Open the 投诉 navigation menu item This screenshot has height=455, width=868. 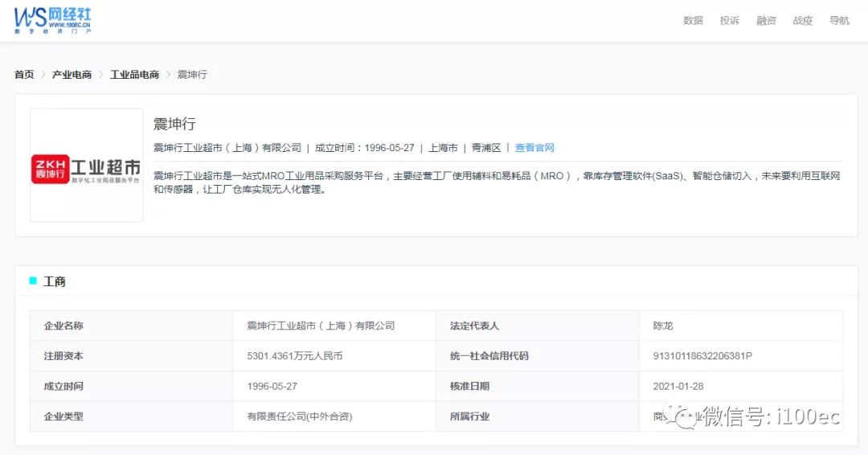[x=730, y=21]
